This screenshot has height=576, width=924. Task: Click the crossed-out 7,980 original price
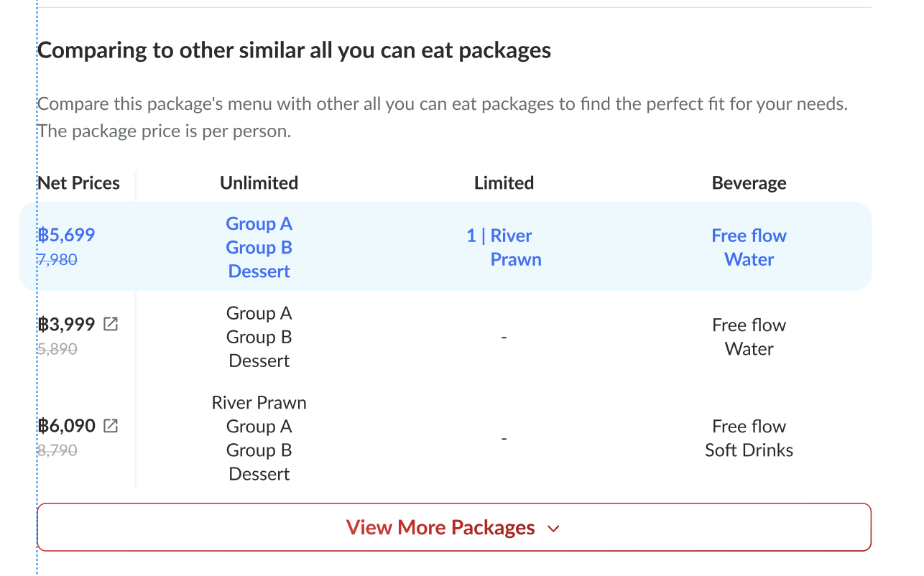tap(57, 259)
